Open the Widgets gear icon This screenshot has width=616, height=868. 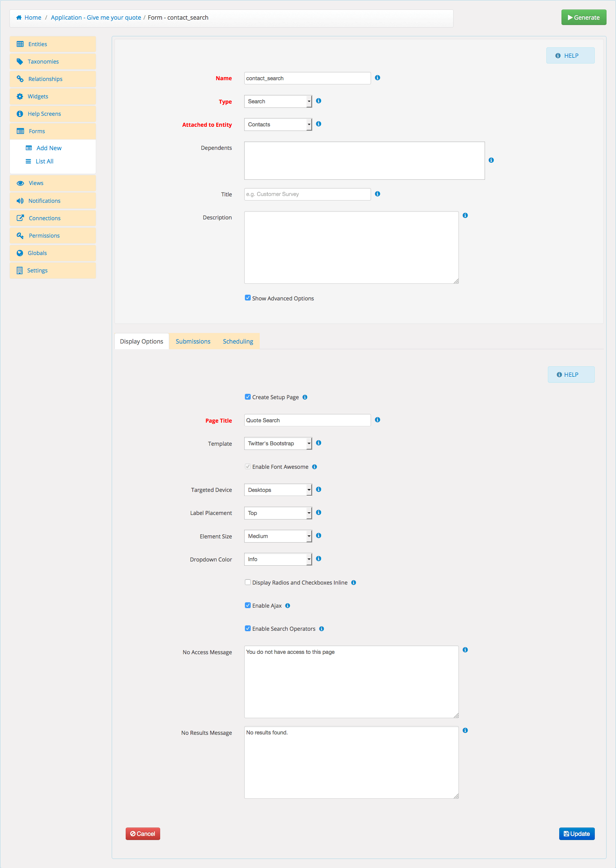pyautogui.click(x=20, y=96)
